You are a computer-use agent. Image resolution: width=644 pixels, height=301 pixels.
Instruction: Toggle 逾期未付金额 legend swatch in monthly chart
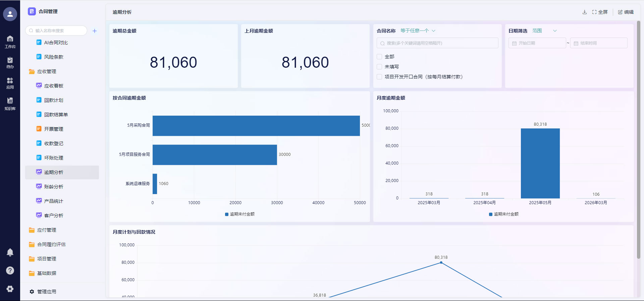click(491, 214)
